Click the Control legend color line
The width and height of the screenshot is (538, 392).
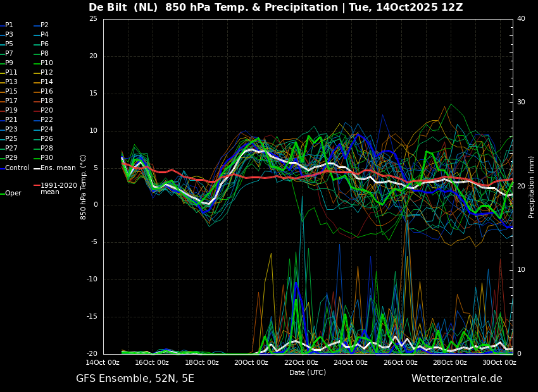(x=2, y=168)
